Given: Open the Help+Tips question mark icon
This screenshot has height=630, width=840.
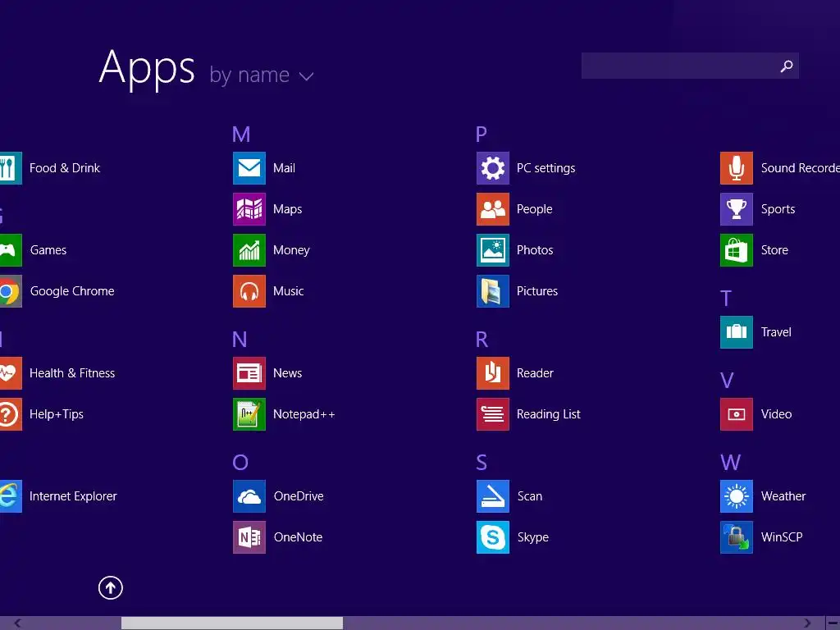Looking at the screenshot, I should (11, 414).
